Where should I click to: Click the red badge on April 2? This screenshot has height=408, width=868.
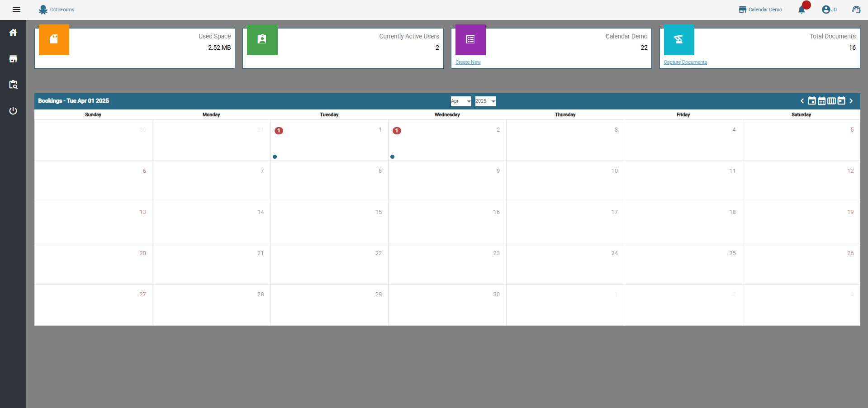(397, 131)
